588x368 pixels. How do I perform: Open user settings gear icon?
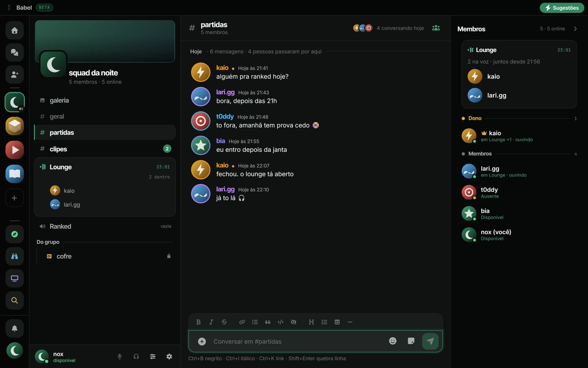tap(169, 356)
